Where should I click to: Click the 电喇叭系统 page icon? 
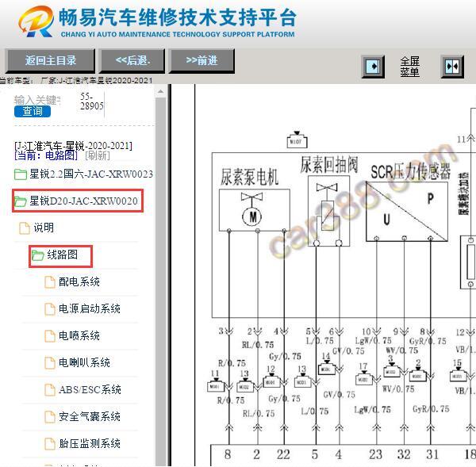(x=50, y=362)
